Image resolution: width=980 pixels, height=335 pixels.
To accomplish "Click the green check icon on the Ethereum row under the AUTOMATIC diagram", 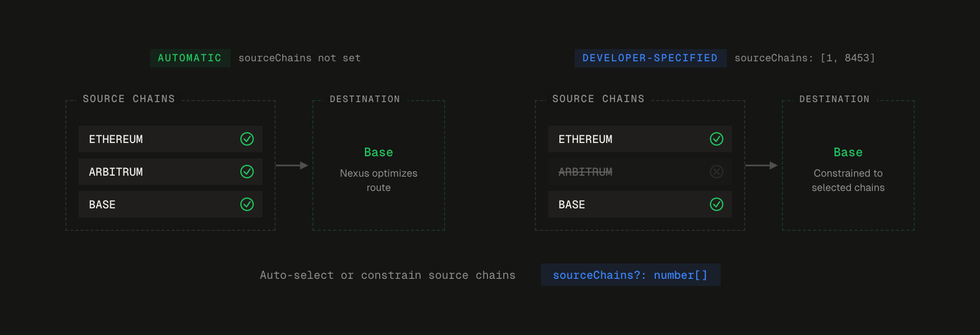I will 247,139.
